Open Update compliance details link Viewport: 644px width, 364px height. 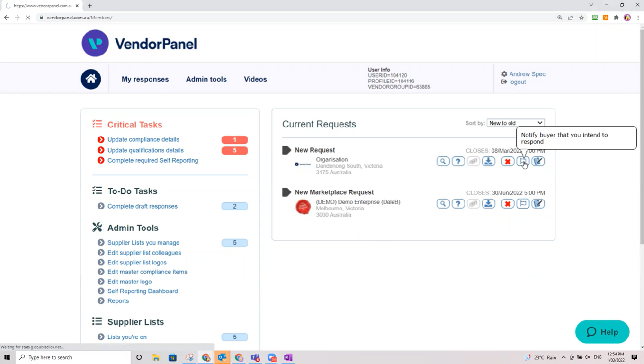click(143, 139)
